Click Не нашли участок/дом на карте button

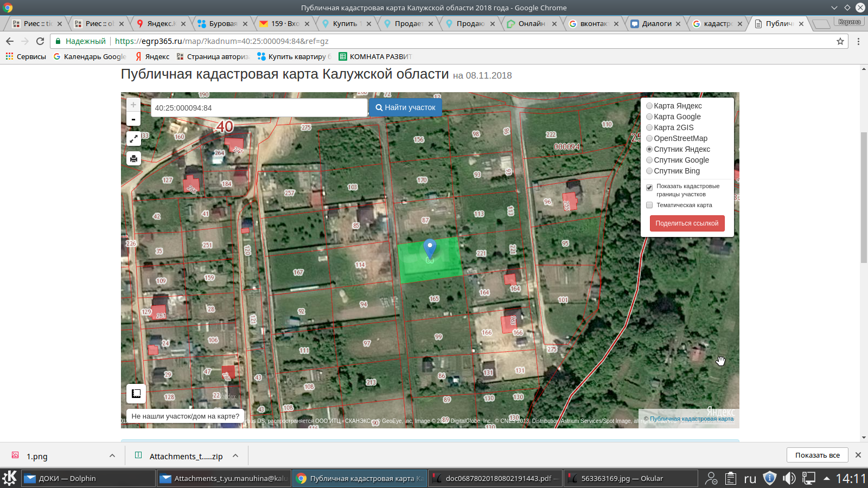(185, 416)
